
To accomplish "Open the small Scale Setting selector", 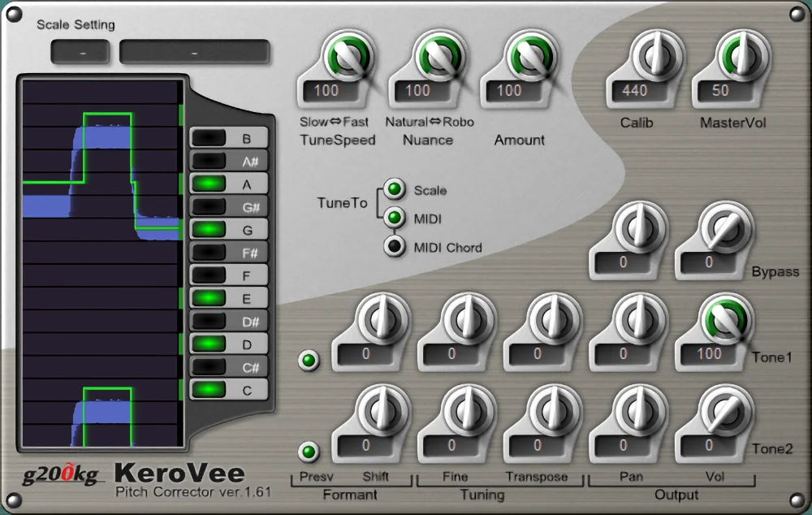I will pyautogui.click(x=80, y=51).
